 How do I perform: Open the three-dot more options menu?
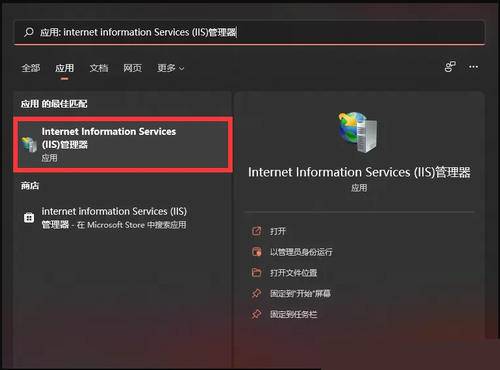[x=473, y=67]
